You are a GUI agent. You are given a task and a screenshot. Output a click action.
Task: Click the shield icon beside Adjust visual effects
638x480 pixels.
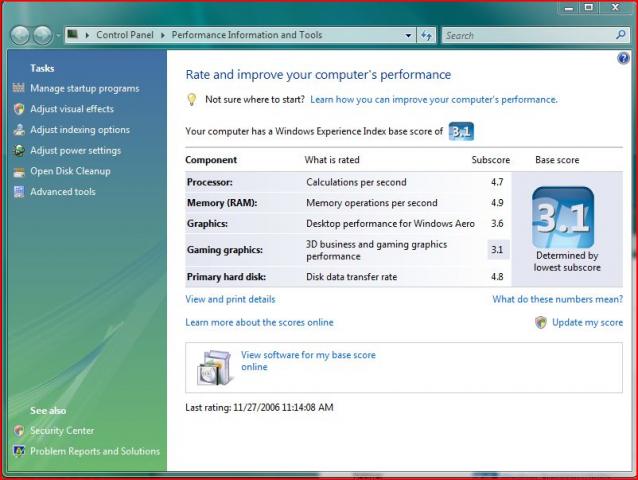click(x=19, y=109)
